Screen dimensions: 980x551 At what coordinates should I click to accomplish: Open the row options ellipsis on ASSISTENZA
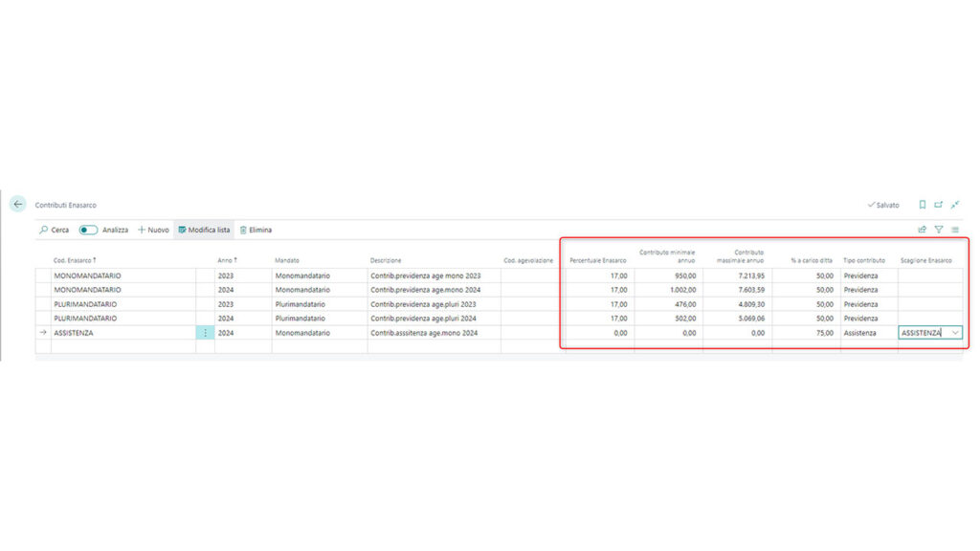coord(204,333)
